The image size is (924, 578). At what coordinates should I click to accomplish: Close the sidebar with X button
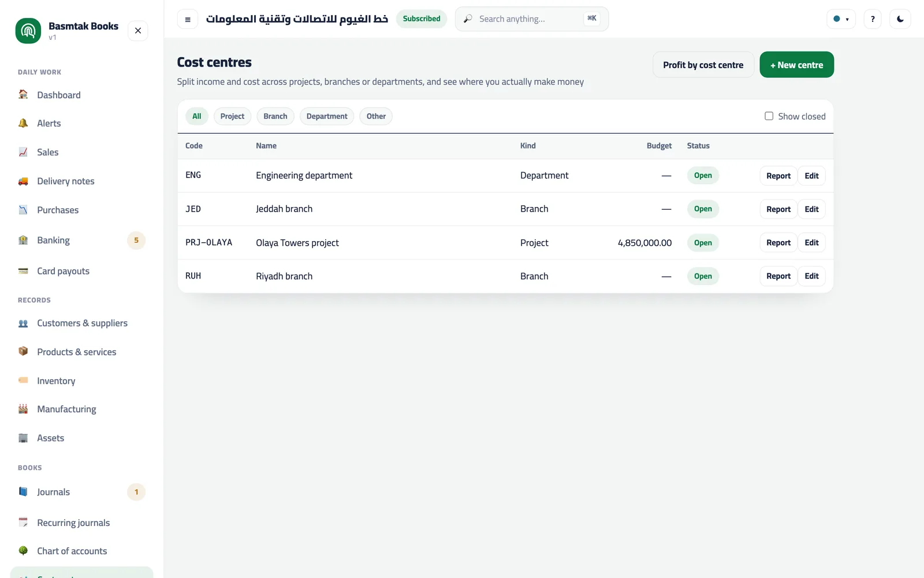click(x=138, y=31)
